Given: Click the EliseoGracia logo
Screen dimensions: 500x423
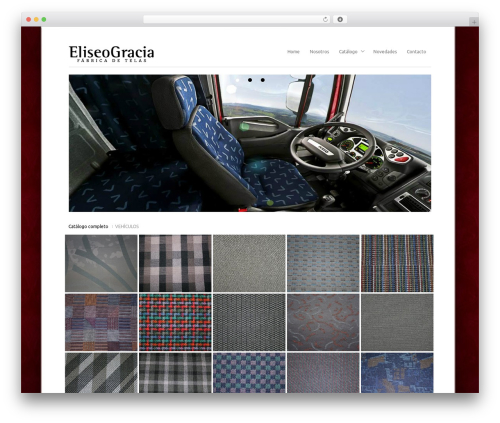Looking at the screenshot, I should [111, 54].
